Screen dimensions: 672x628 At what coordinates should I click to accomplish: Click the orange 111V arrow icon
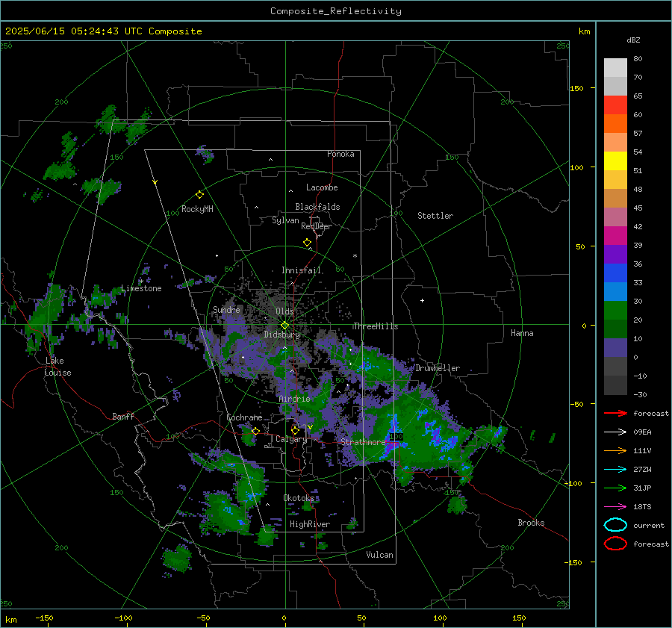(615, 450)
